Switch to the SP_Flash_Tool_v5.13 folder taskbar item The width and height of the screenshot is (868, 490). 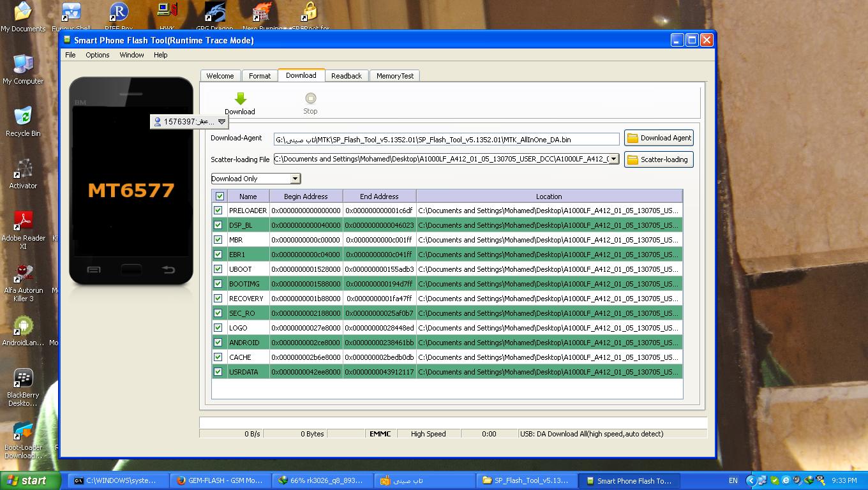point(527,480)
